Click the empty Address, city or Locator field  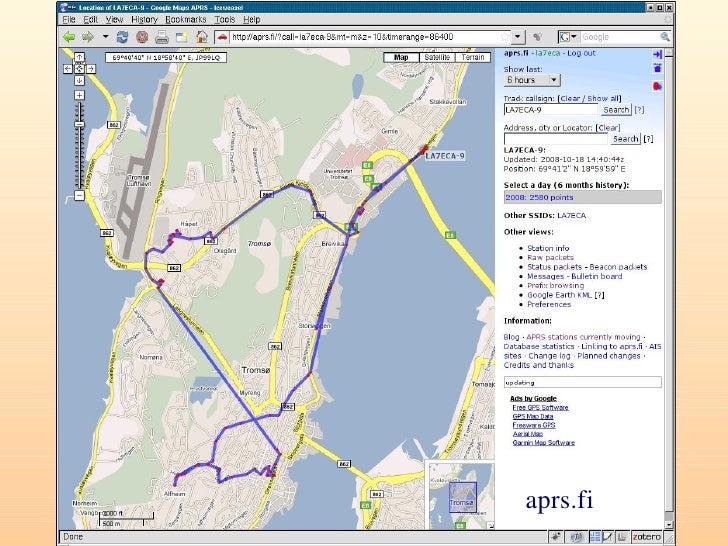coord(556,139)
